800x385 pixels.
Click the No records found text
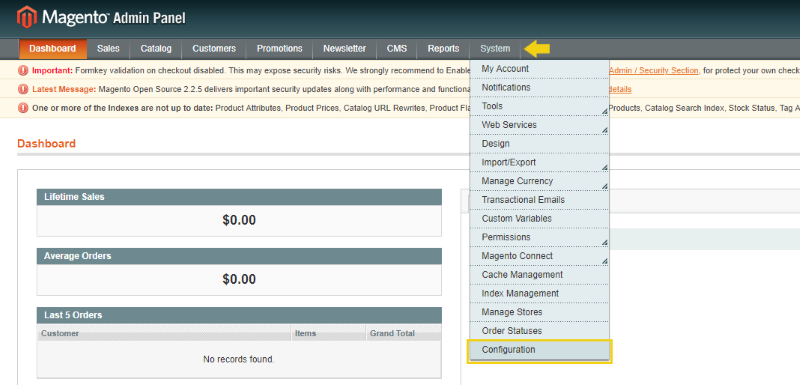[x=239, y=360]
